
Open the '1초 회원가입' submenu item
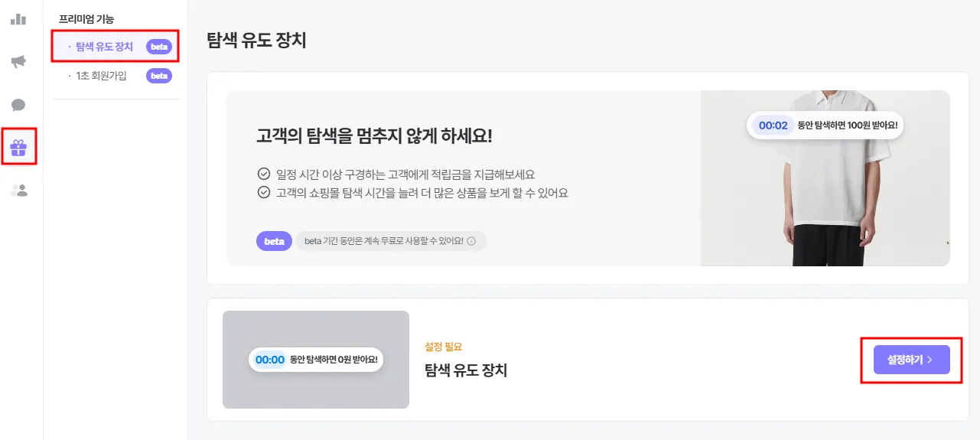point(101,76)
